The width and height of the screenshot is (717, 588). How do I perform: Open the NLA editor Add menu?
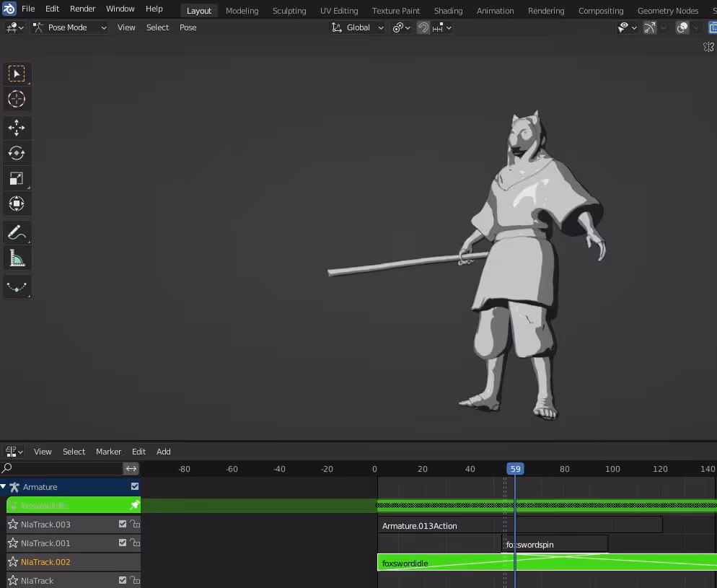pyautogui.click(x=163, y=452)
